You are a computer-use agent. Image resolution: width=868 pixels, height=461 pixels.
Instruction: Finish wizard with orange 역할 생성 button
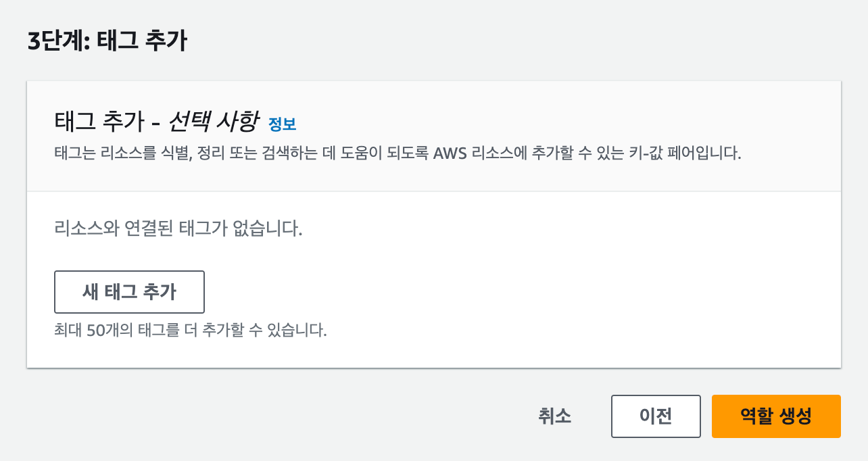pyautogui.click(x=776, y=416)
